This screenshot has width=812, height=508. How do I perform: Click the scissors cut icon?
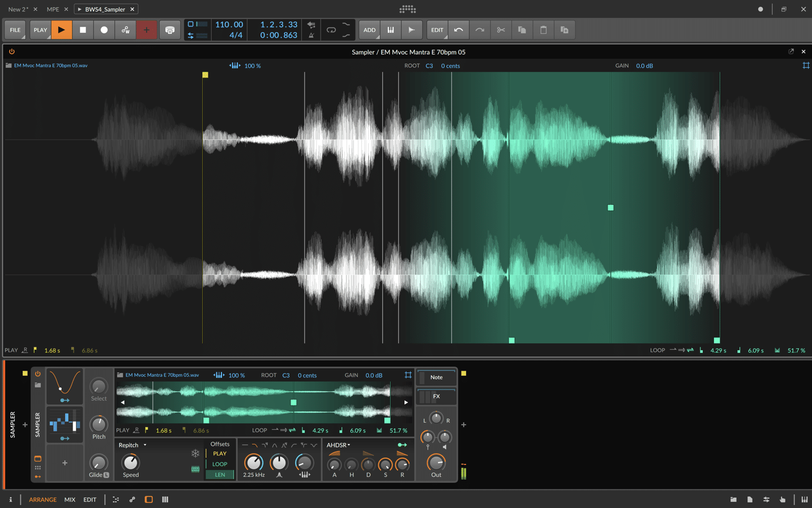click(x=501, y=30)
